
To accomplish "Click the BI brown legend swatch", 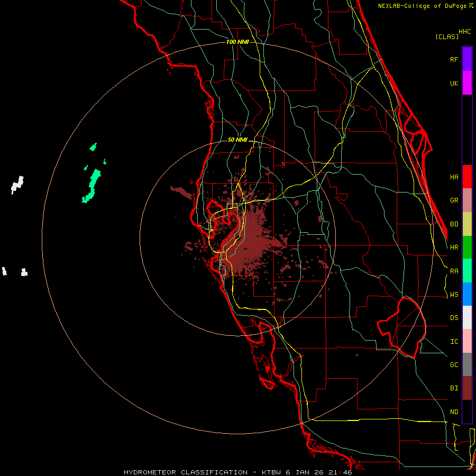I will tap(467, 388).
